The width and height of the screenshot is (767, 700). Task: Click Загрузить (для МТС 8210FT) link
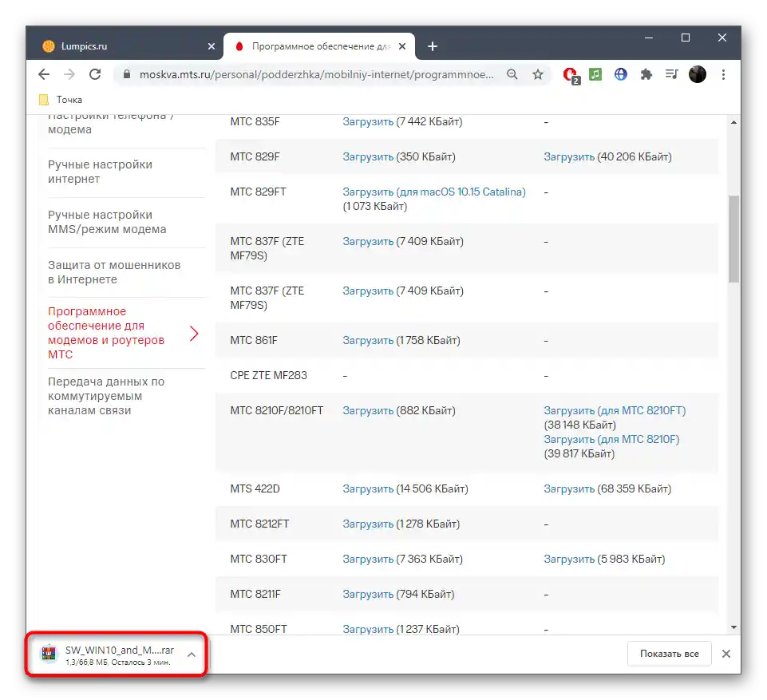[615, 410]
